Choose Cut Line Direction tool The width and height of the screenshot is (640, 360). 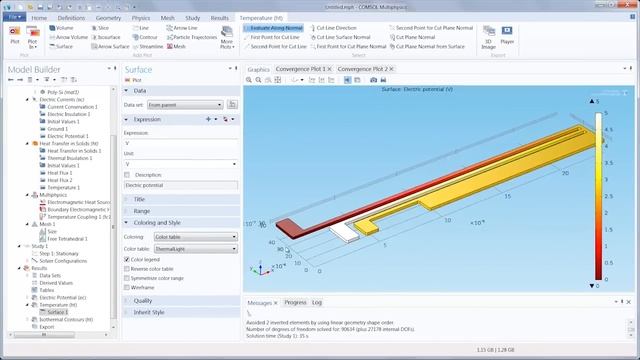[333, 28]
